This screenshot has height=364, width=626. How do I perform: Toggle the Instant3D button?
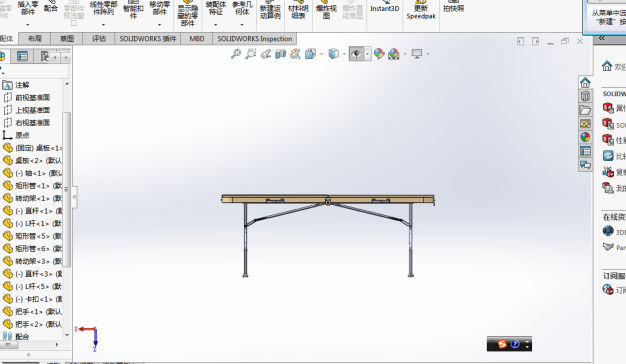[384, 7]
